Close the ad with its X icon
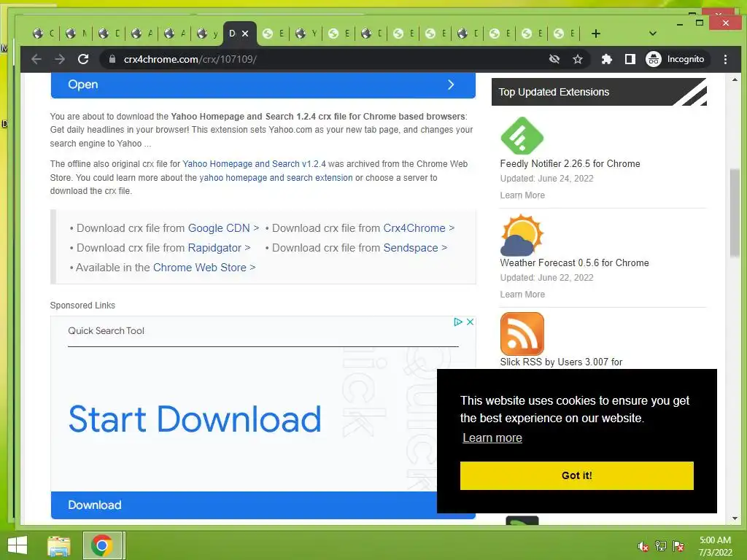Image resolution: width=747 pixels, height=560 pixels. [470, 322]
